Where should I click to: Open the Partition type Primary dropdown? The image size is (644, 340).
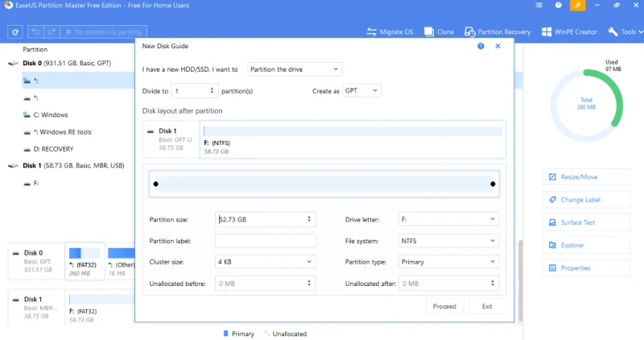[448, 262]
